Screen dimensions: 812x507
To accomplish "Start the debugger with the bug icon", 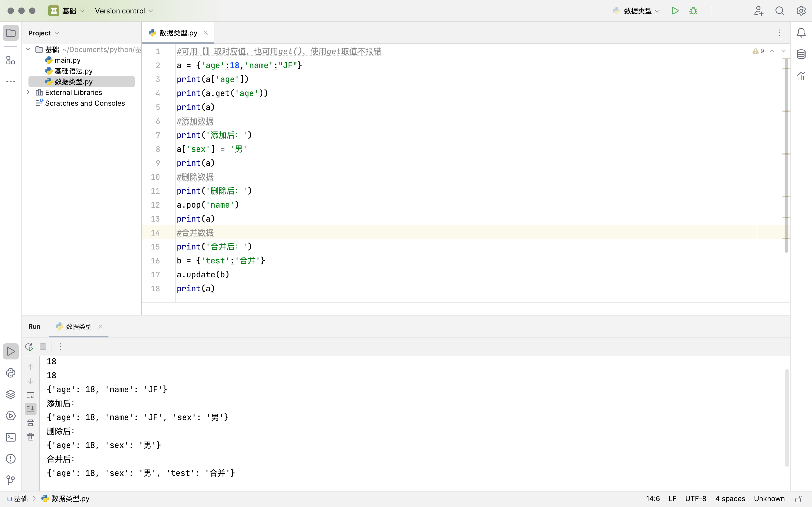I will pos(693,11).
